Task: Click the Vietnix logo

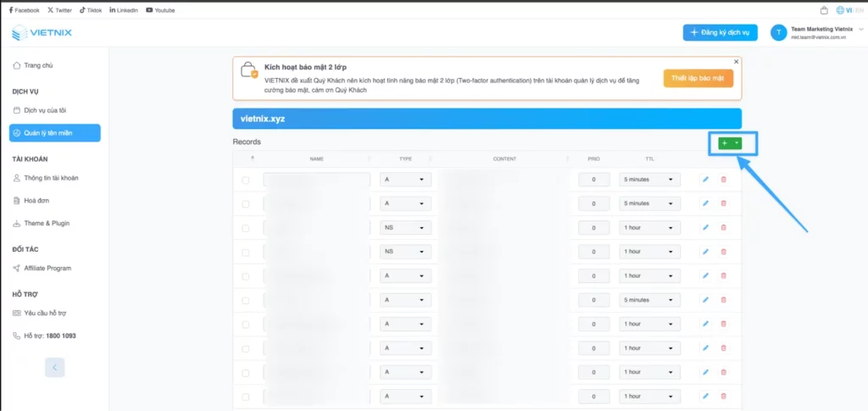Action: click(x=42, y=34)
